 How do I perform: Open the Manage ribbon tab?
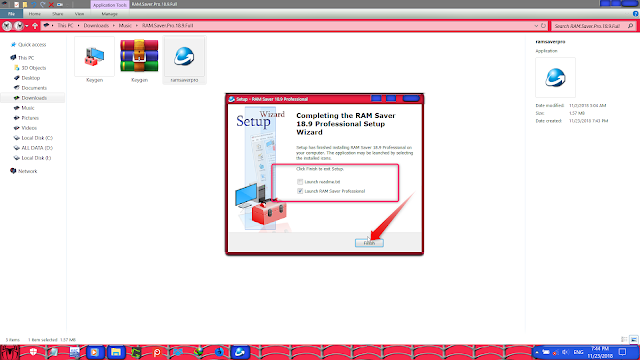point(109,14)
